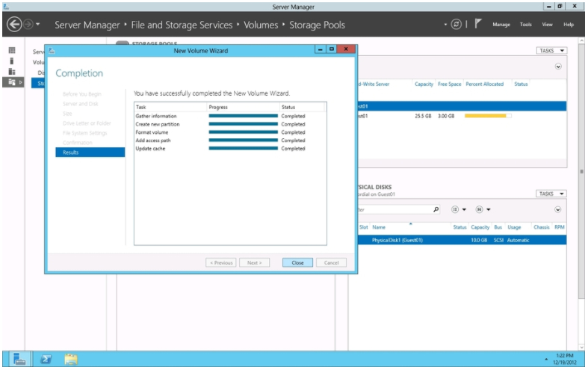Open PowerShell from taskbar

[x=46, y=359]
